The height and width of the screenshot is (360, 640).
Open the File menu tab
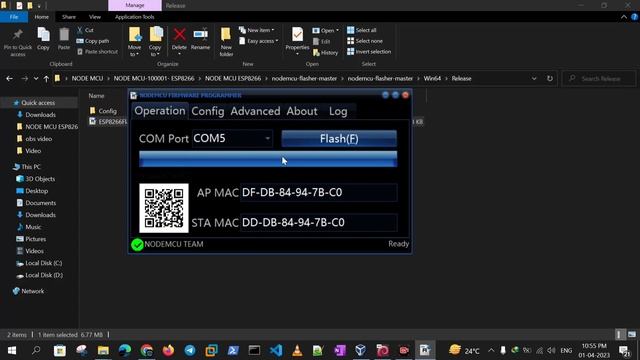click(x=14, y=17)
